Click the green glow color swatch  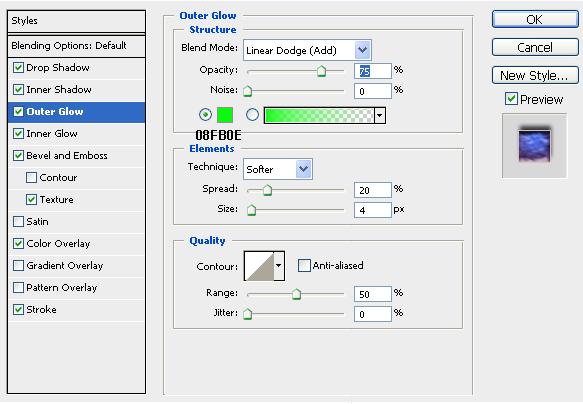[x=225, y=115]
